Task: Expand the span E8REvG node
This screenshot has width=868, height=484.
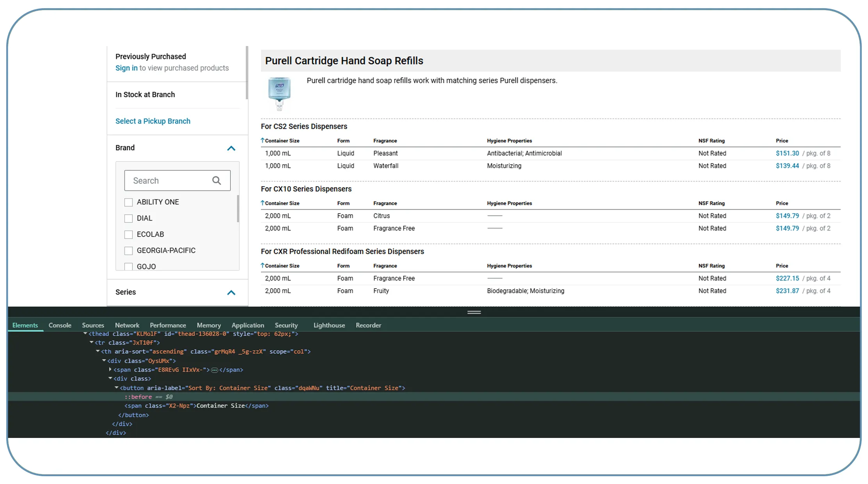Action: [x=110, y=369]
